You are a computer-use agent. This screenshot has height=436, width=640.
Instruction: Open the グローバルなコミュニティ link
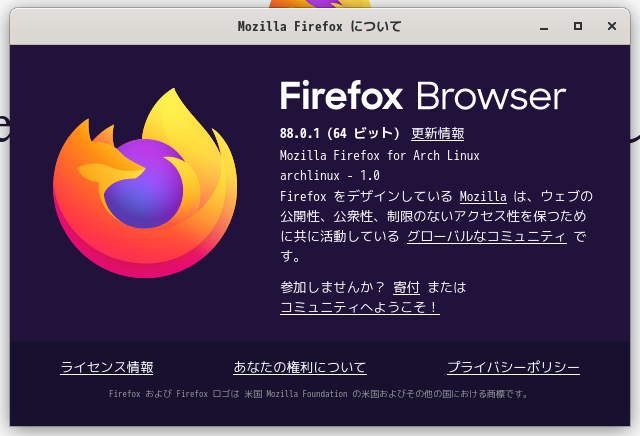click(487, 236)
